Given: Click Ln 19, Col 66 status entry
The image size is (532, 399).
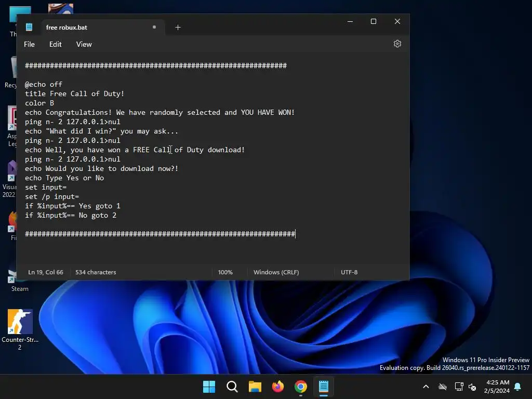Looking at the screenshot, I should (46, 272).
